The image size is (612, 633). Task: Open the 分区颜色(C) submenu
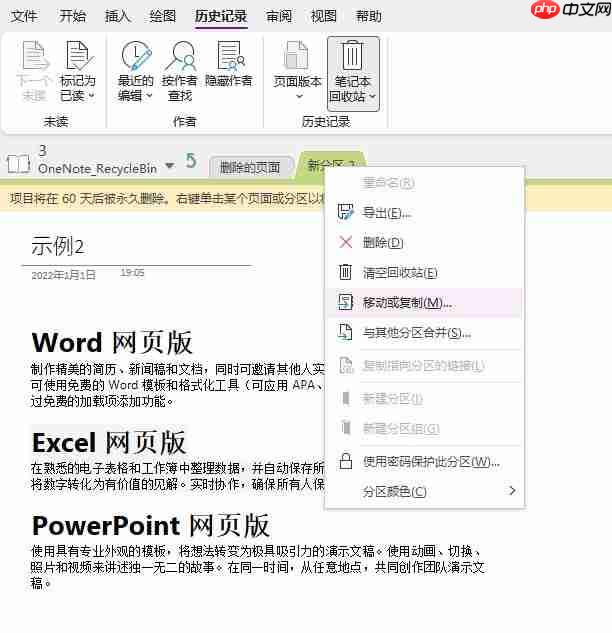424,491
